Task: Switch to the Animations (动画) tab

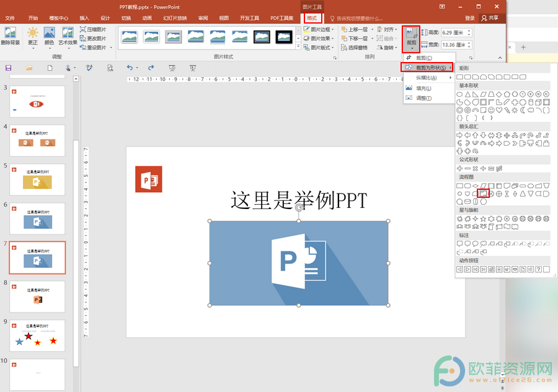Action: [x=147, y=18]
